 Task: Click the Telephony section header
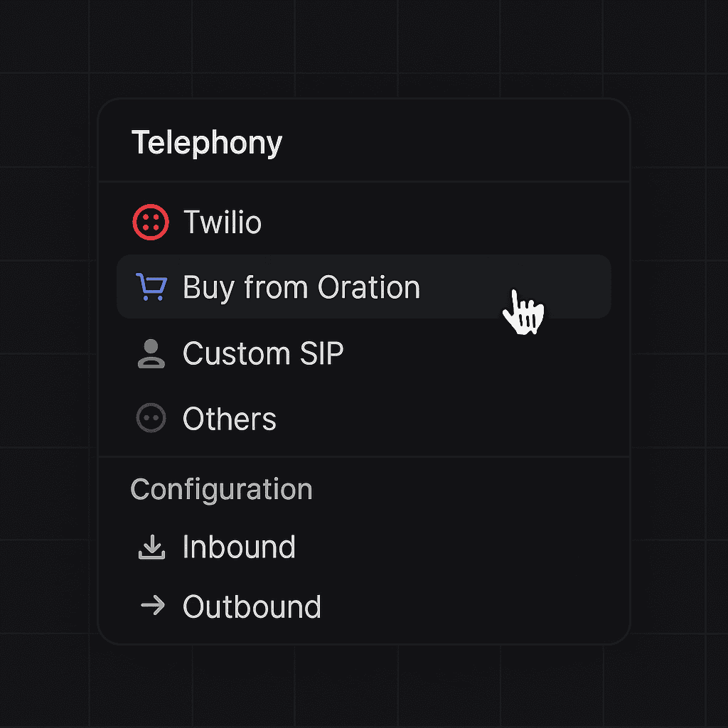(x=206, y=142)
